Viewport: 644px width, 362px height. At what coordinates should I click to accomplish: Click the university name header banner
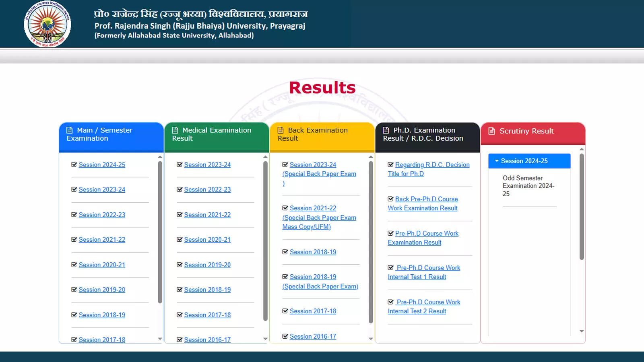[201, 25]
